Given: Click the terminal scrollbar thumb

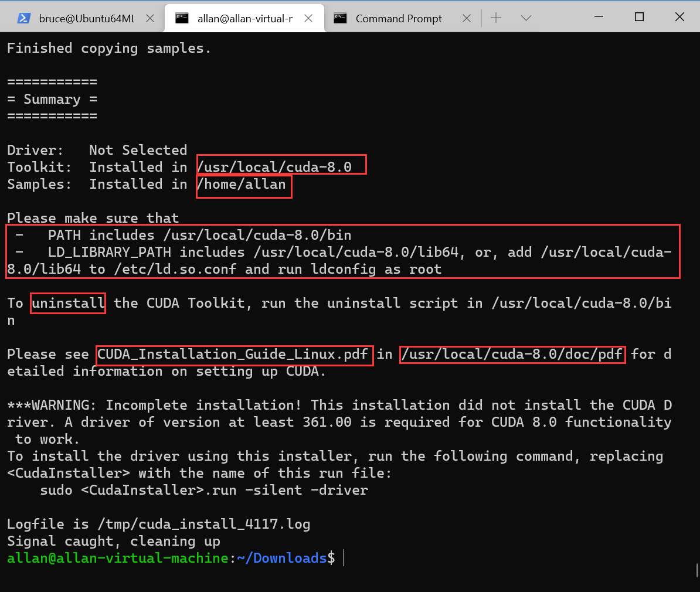Looking at the screenshot, I should 697,570.
